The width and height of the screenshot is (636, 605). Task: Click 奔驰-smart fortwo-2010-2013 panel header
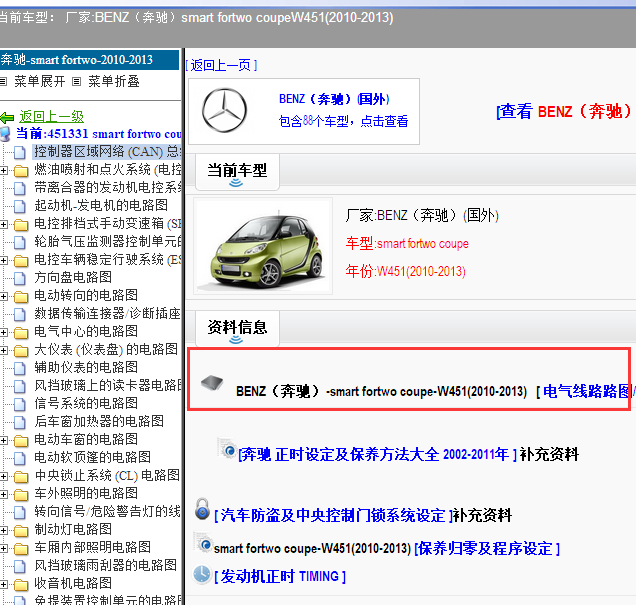point(89,60)
